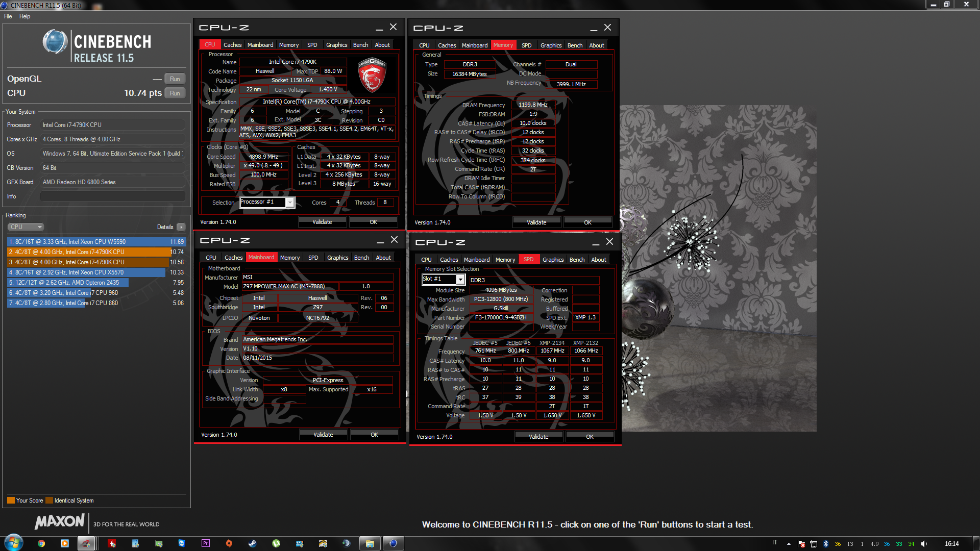The image size is (980, 551).
Task: Open Graphics tab in CPU-Z Memory window
Action: [x=551, y=45]
